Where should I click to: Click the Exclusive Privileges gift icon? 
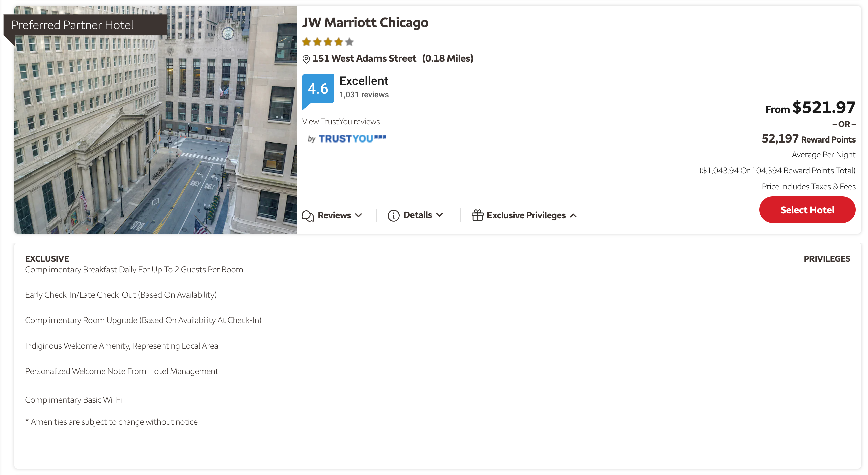click(x=477, y=215)
